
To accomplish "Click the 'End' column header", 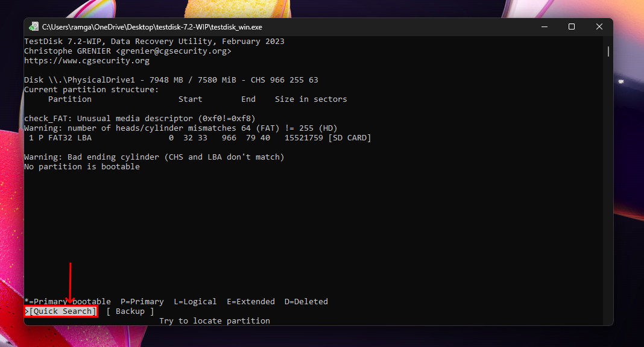I will (x=248, y=99).
